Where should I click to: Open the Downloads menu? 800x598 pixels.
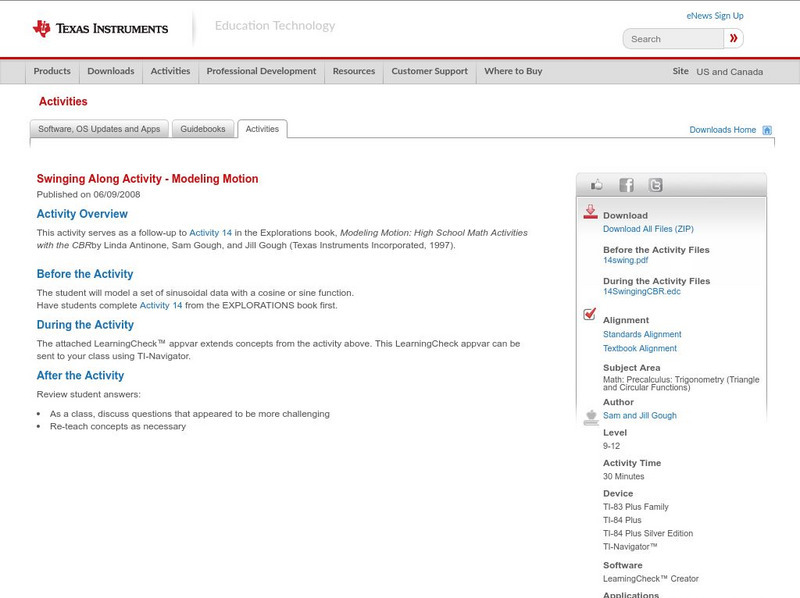pos(111,71)
